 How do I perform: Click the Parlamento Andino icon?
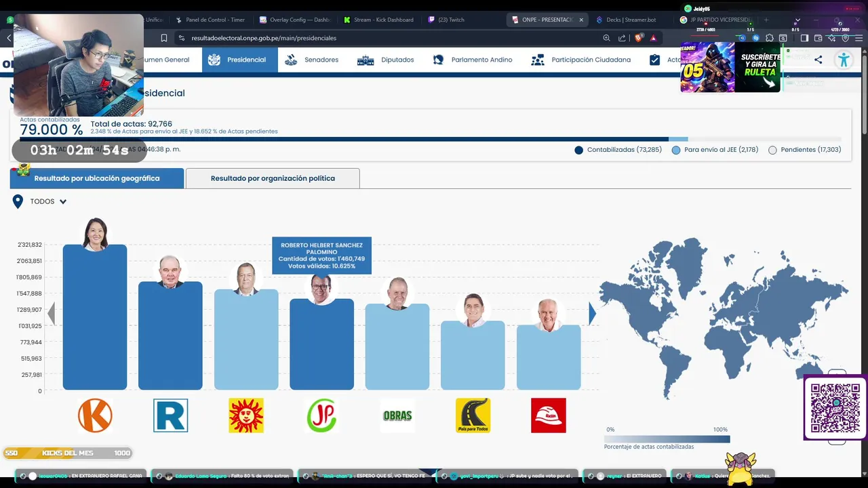[x=438, y=60]
